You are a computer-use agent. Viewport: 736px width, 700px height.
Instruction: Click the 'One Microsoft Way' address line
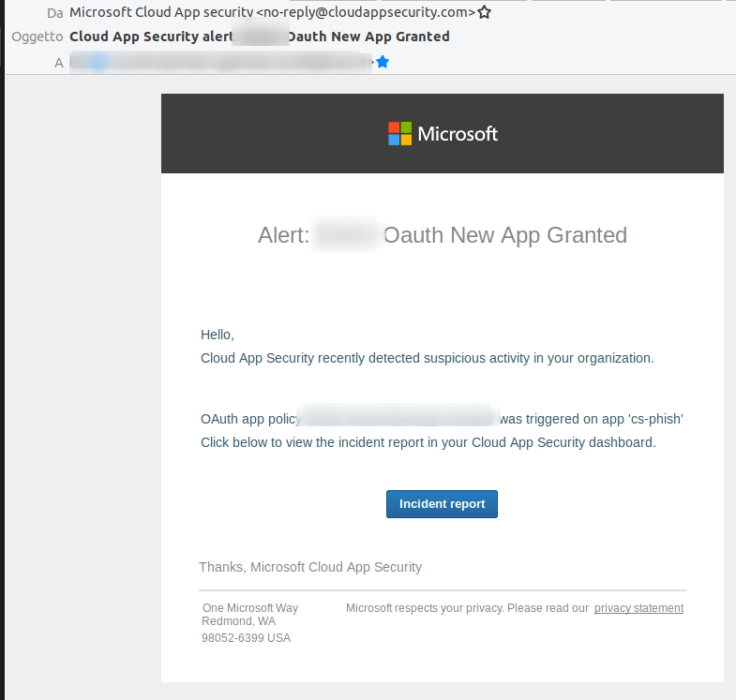(250, 608)
